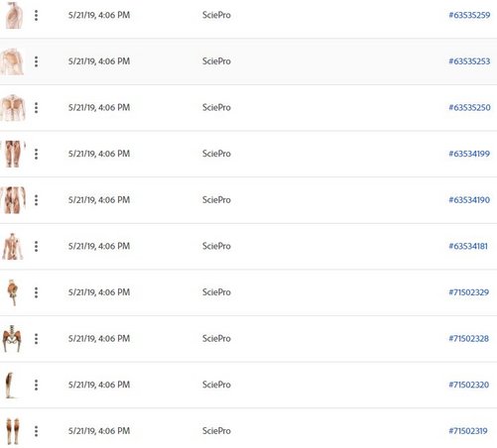Open the options menu for asset #63534199
Viewport: 497px width, 448px height.
click(36, 154)
